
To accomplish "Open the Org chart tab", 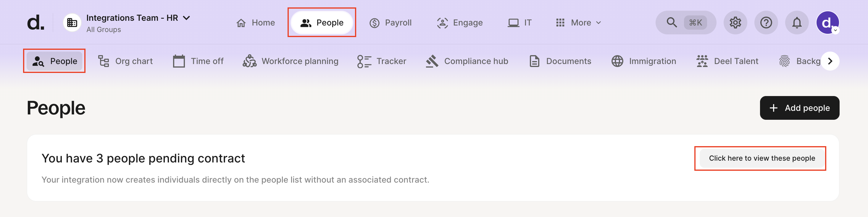I will pos(125,61).
